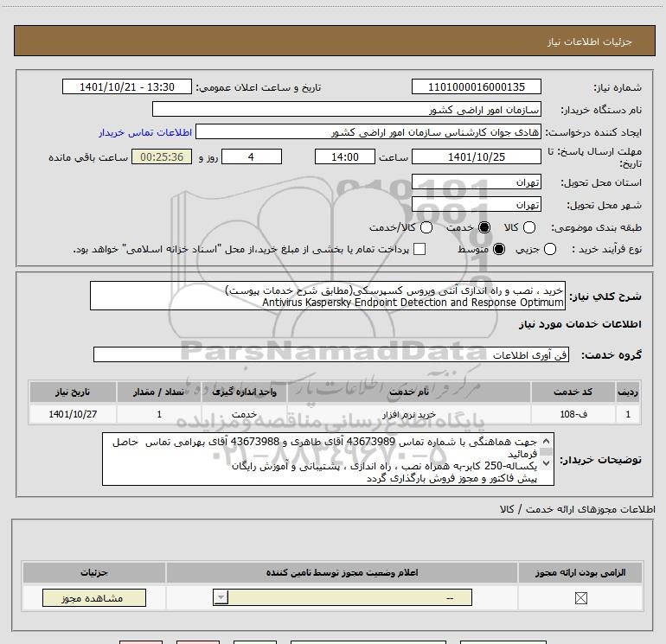Click the response deadline date 1401/10/25
This screenshot has height=644, width=666.
pyautogui.click(x=476, y=157)
